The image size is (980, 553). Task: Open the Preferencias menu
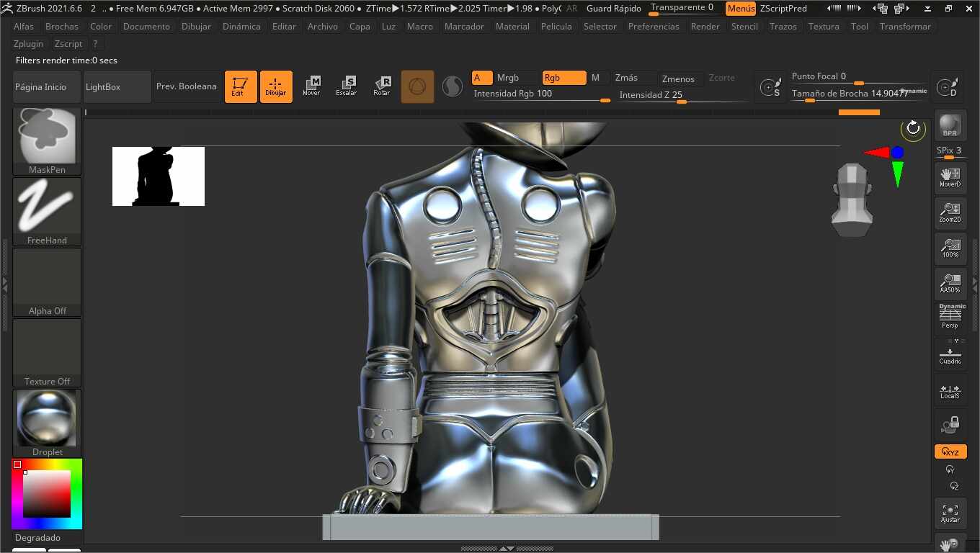coord(654,26)
